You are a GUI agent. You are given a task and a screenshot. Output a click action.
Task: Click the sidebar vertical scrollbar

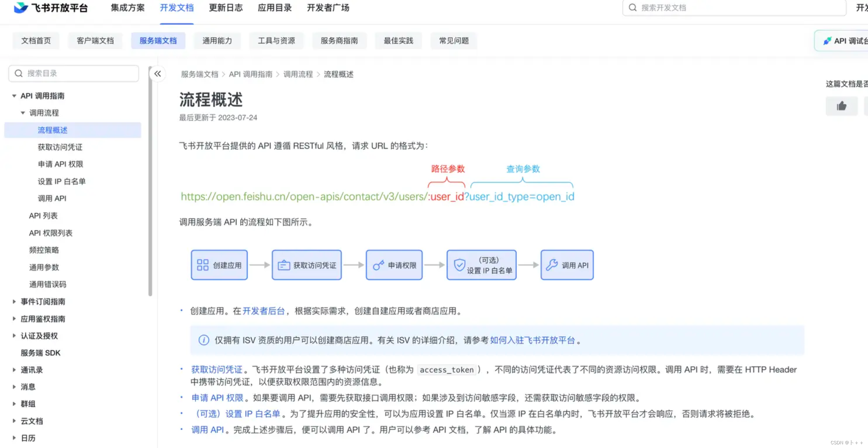pyautogui.click(x=150, y=182)
